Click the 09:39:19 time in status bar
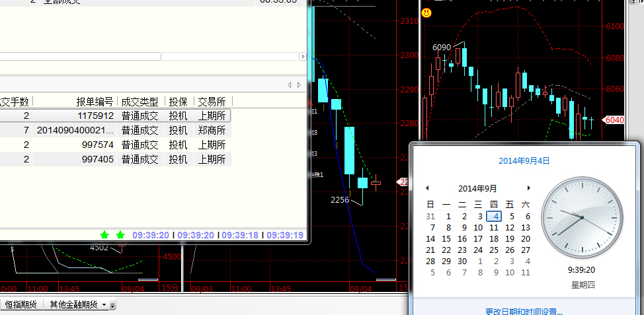Viewport: 644px width, 315px height. coord(285,236)
